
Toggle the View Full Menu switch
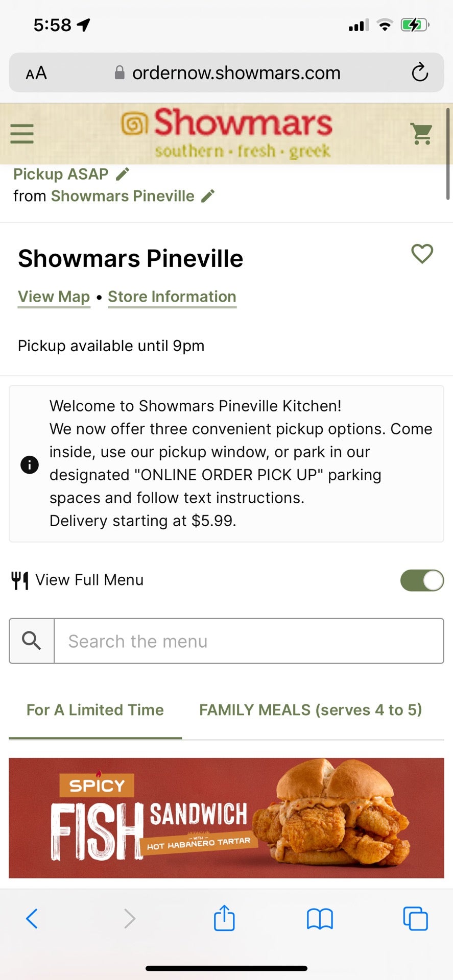click(422, 580)
